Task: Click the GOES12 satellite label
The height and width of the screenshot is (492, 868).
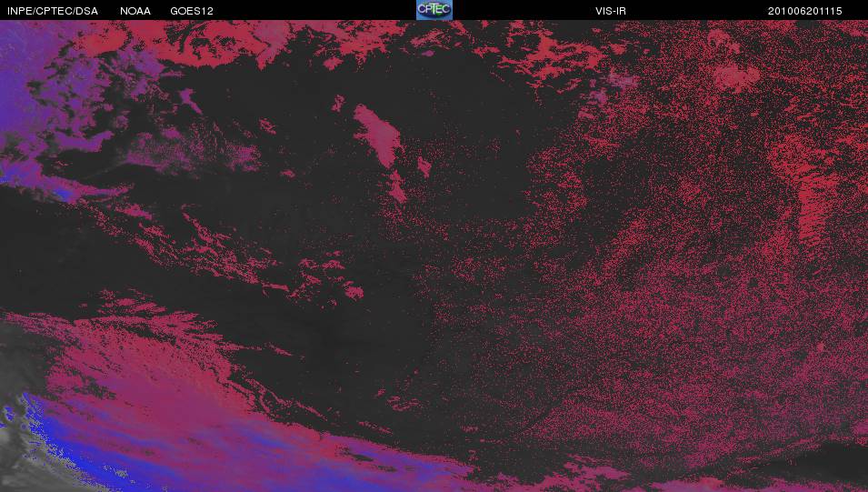Action: (x=192, y=11)
